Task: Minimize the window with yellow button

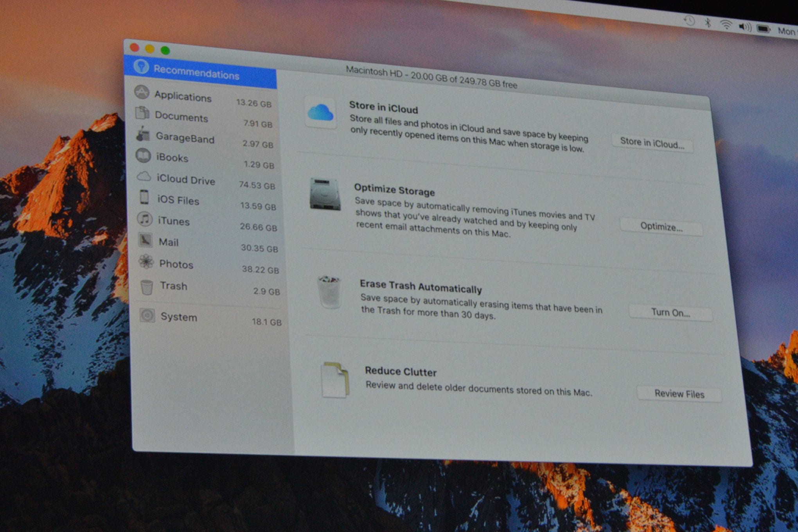Action: pos(149,49)
